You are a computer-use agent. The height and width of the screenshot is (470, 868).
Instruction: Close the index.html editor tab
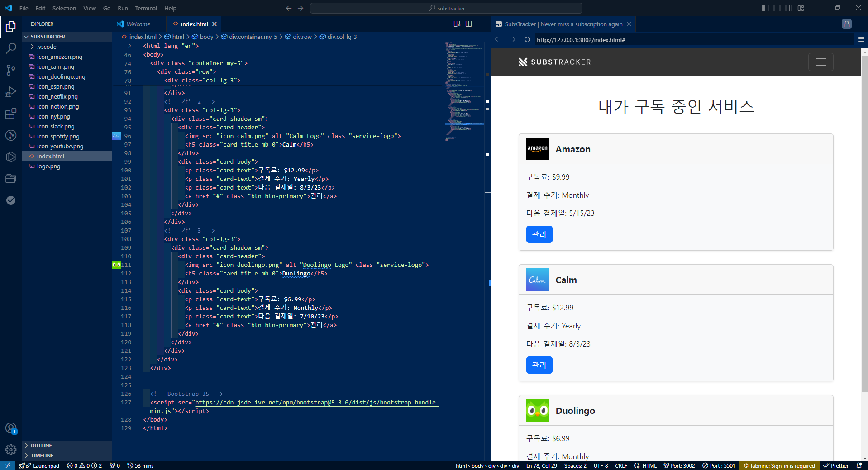[215, 24]
